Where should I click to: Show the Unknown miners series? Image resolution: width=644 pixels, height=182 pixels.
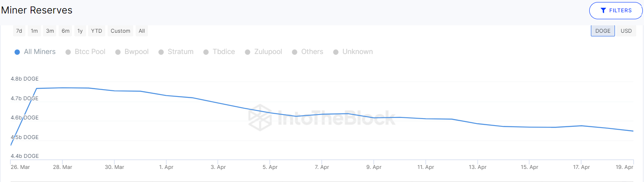336,52
